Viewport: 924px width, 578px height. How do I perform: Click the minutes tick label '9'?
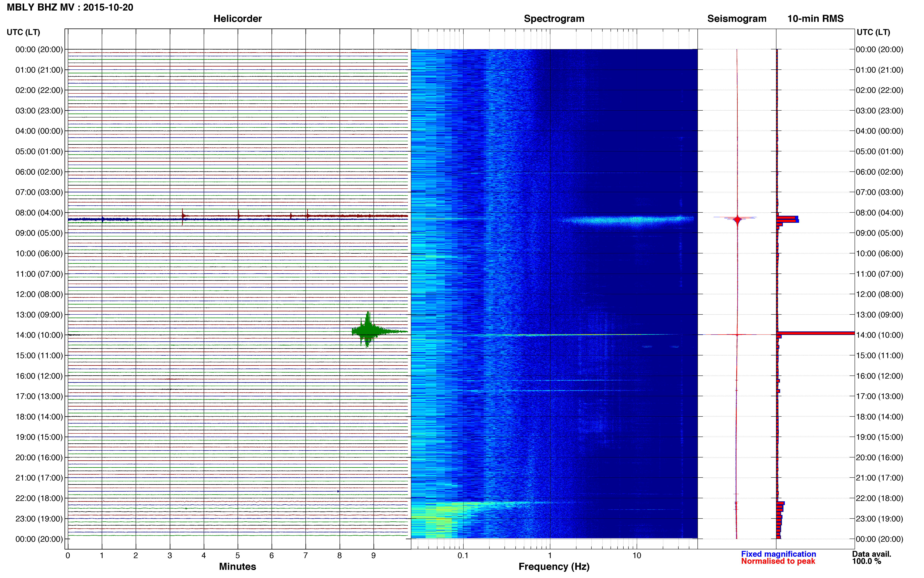point(373,555)
